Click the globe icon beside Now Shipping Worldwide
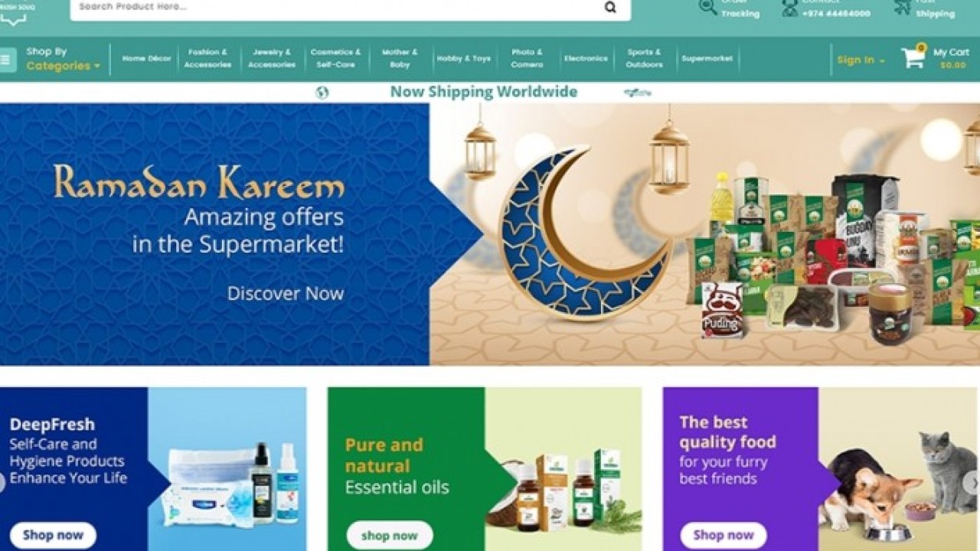 click(322, 93)
